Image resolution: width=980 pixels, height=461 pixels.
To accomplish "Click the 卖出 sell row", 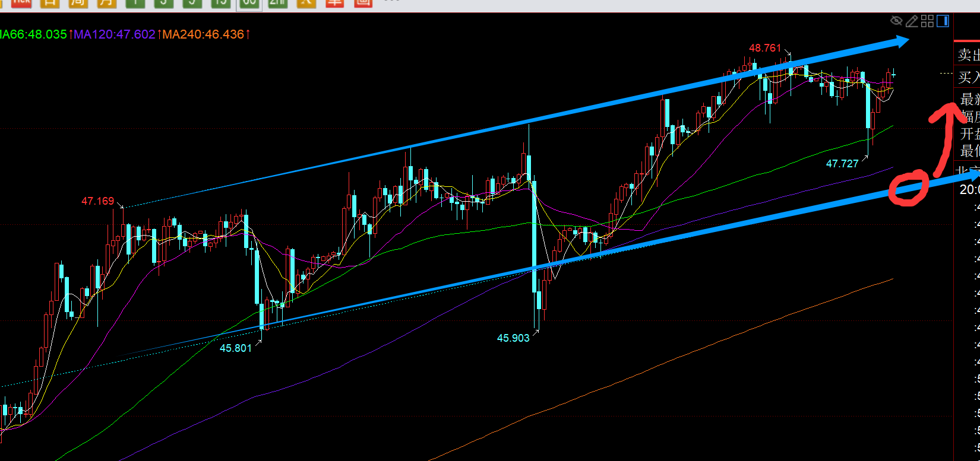I will pyautogui.click(x=967, y=55).
